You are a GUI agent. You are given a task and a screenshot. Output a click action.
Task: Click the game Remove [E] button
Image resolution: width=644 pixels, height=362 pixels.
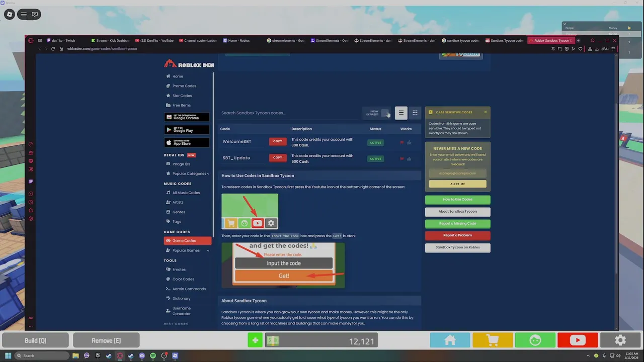(106, 340)
